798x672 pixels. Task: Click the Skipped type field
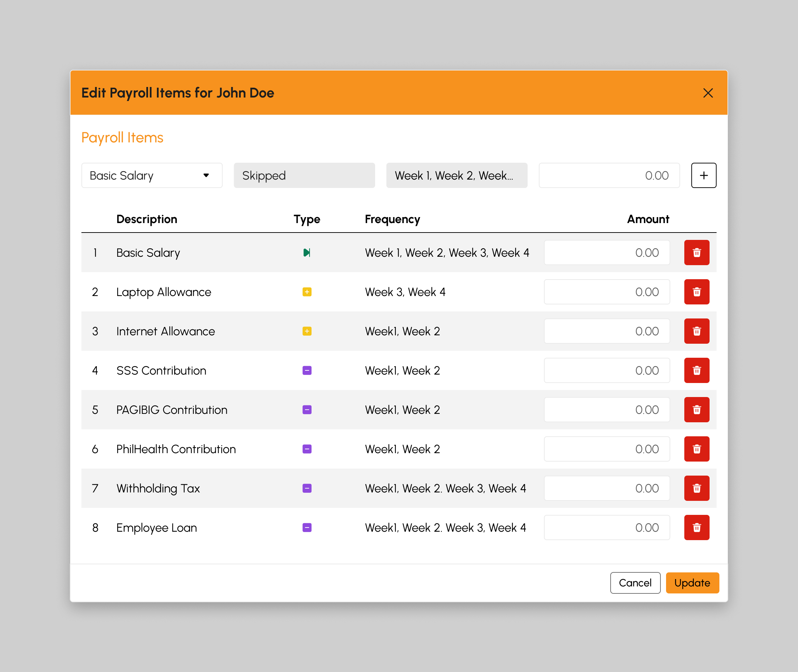304,175
